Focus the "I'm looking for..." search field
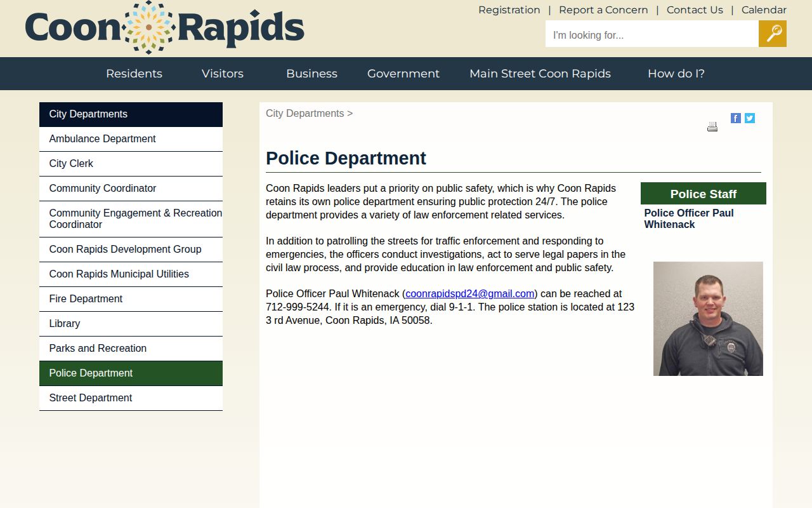Viewport: 812px width, 508px height. point(652,34)
